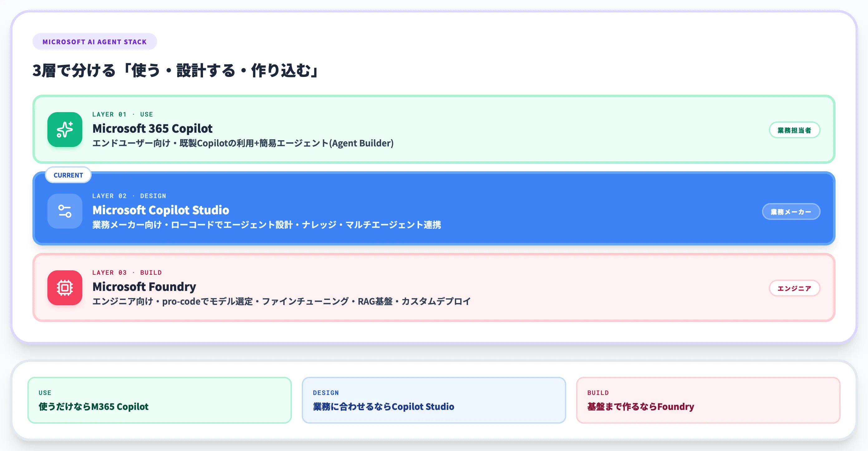Click the red chip icon for Microsoft Foundry
Screen dimensions: 868x451
(65, 288)
